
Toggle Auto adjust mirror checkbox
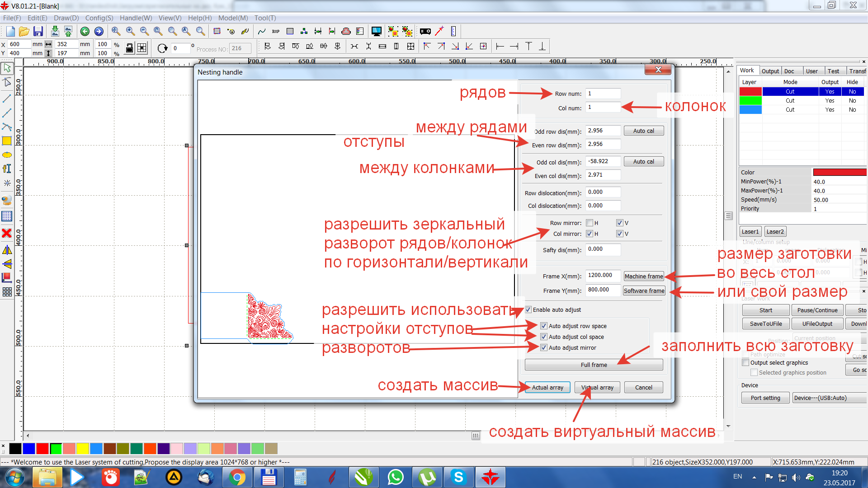tap(544, 347)
